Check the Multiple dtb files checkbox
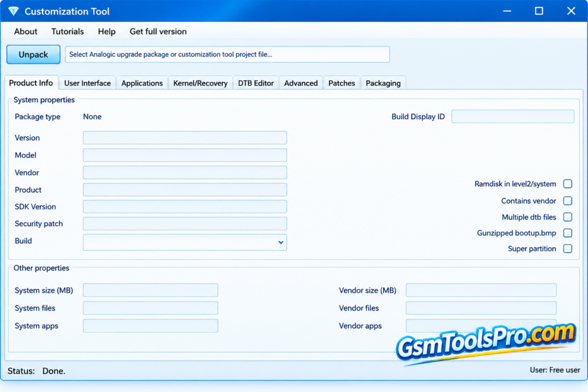The width and height of the screenshot is (588, 392). (568, 217)
